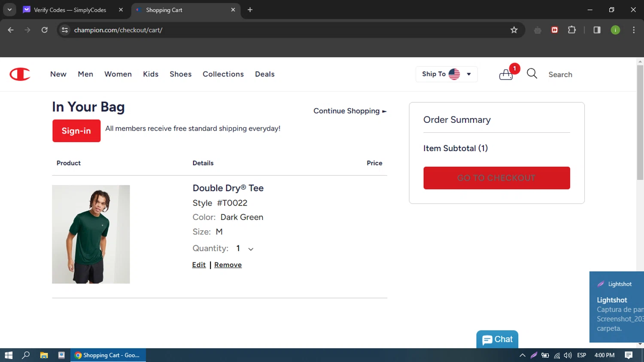Screen dimensions: 644x362
Task: Open the Quantity dropdown for Double Dry Tee
Action: [x=245, y=249]
